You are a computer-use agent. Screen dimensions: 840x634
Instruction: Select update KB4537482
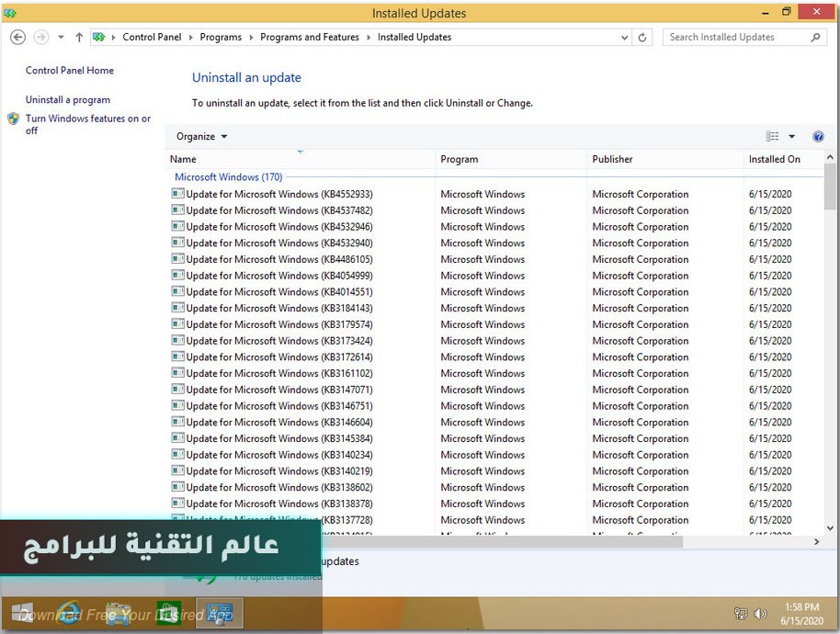pos(279,210)
